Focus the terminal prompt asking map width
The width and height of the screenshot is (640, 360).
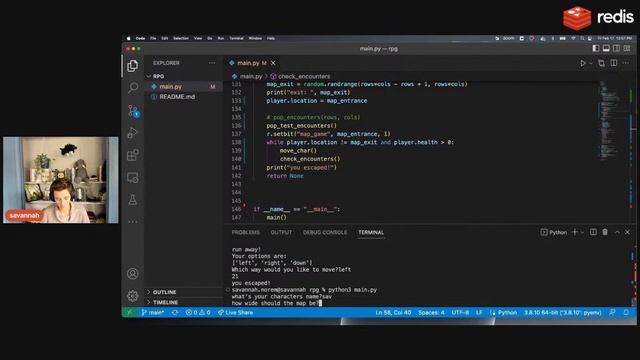pyautogui.click(x=277, y=303)
